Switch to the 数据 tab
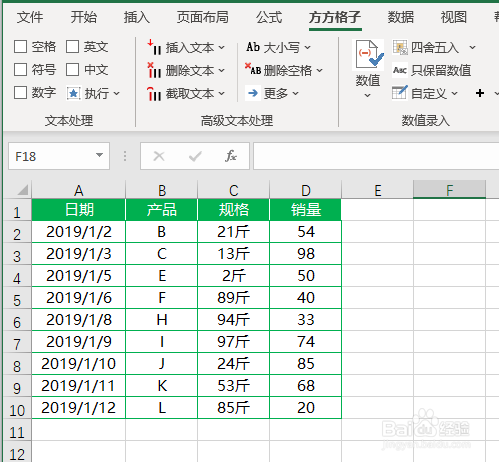 [401, 17]
